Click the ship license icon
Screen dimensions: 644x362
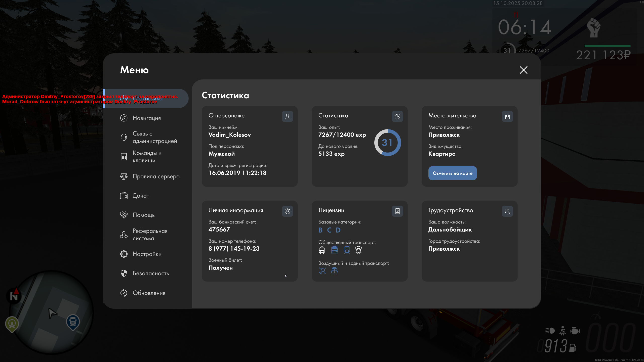[x=334, y=271]
